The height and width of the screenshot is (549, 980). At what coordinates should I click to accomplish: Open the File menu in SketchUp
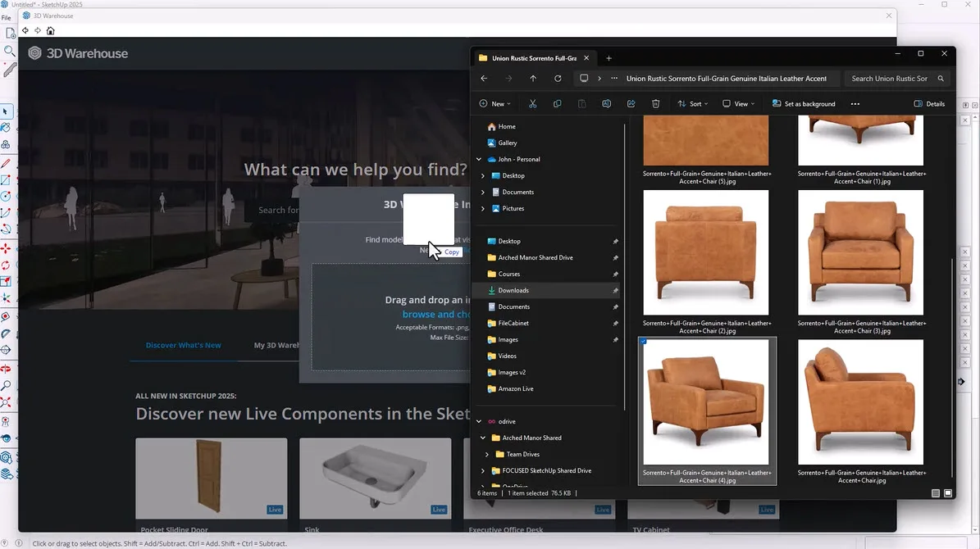6,17
